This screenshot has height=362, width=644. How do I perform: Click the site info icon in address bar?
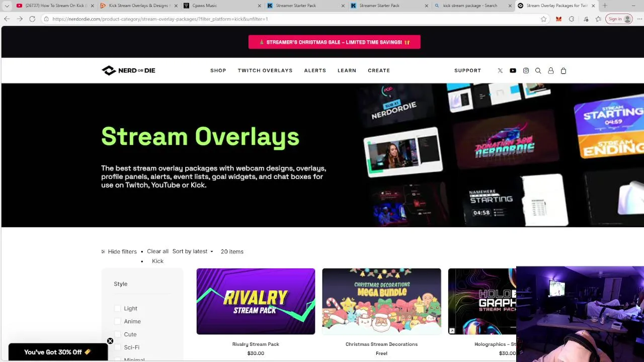click(46, 19)
